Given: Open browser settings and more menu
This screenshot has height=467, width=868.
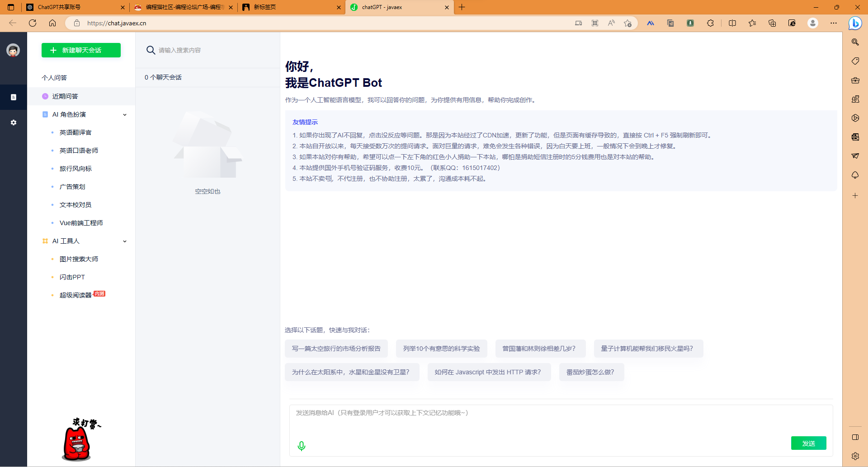Looking at the screenshot, I should pyautogui.click(x=834, y=23).
